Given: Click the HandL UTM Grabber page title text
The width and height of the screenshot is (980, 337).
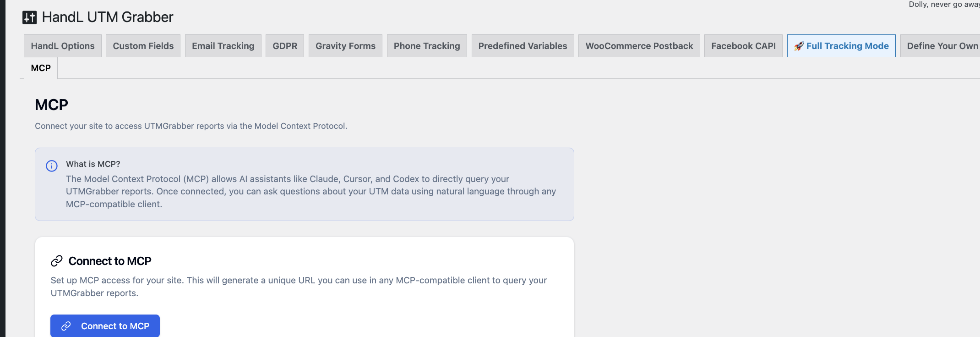Looking at the screenshot, I should pos(108,17).
